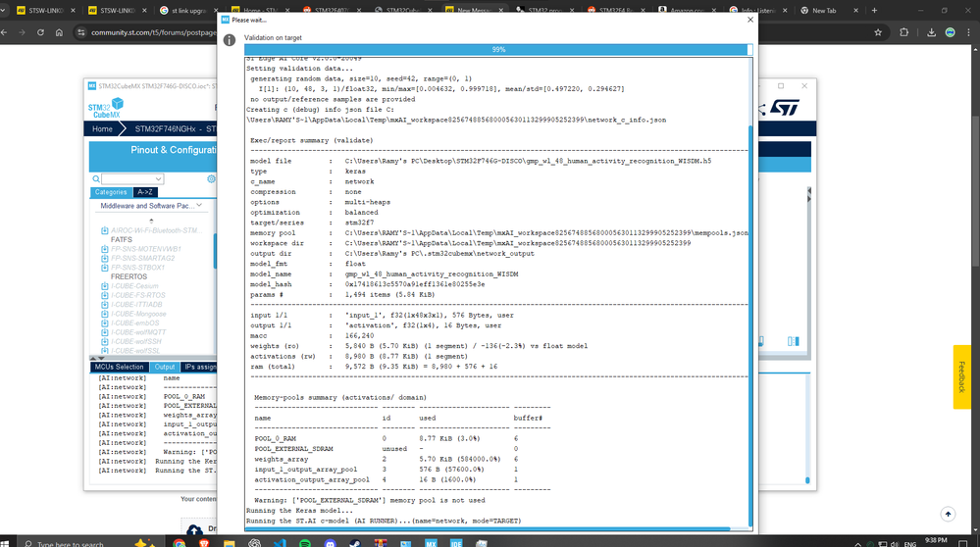Close the 'Please wait...' validation dialog
The width and height of the screenshot is (980, 547).
pos(750,20)
